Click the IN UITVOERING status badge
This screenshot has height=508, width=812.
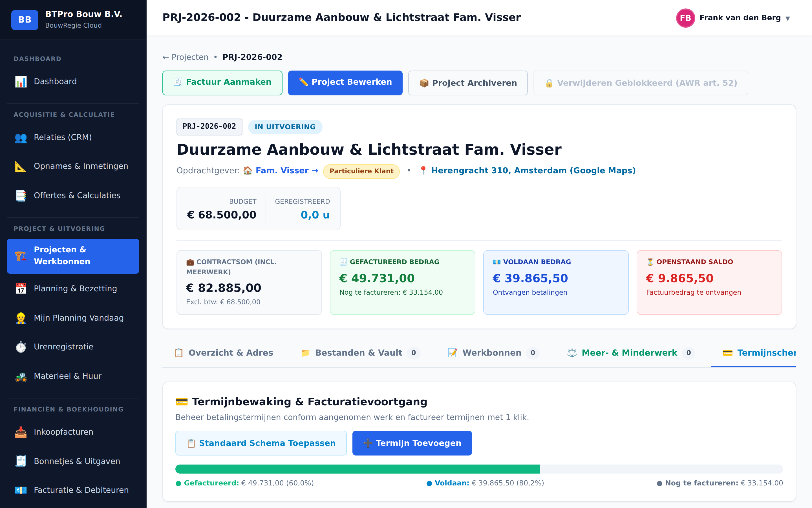[x=285, y=127]
